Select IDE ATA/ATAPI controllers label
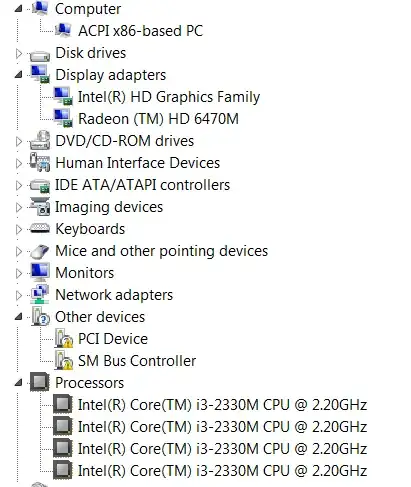411x487 pixels. click(x=143, y=185)
